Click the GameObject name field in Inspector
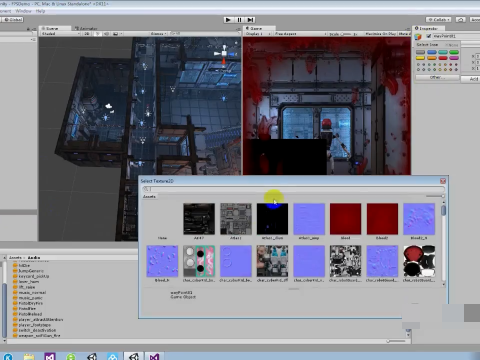The width and height of the screenshot is (480, 360). pyautogui.click(x=456, y=36)
